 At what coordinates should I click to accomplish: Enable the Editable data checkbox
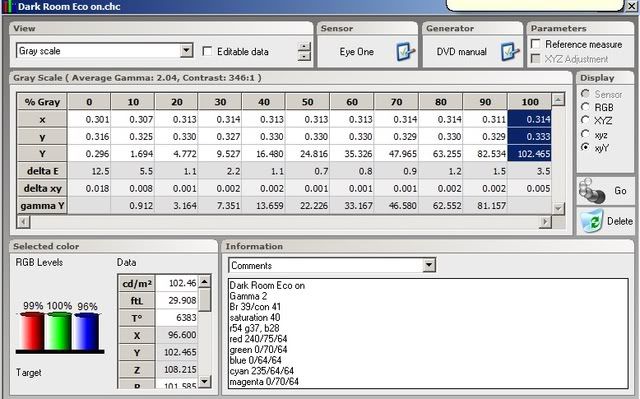click(207, 51)
